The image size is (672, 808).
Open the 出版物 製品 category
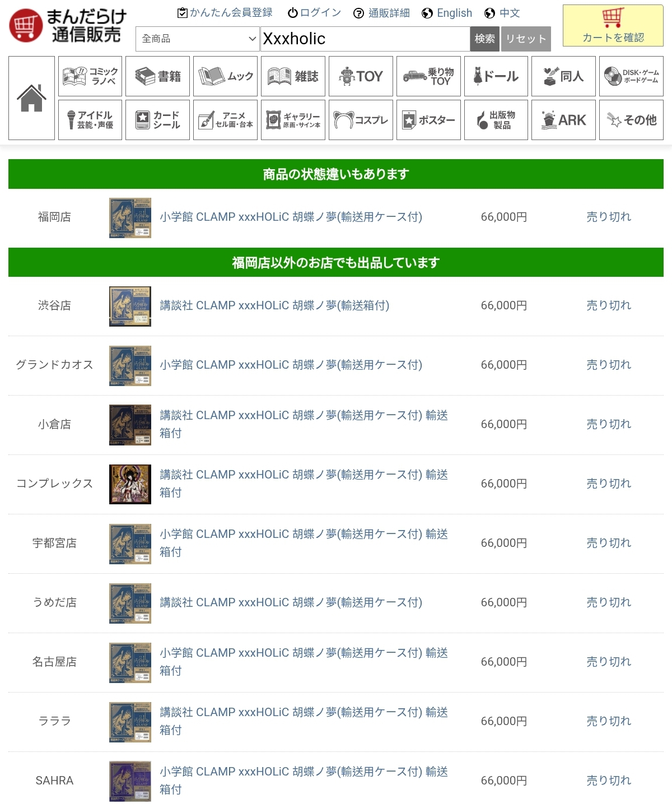496,120
